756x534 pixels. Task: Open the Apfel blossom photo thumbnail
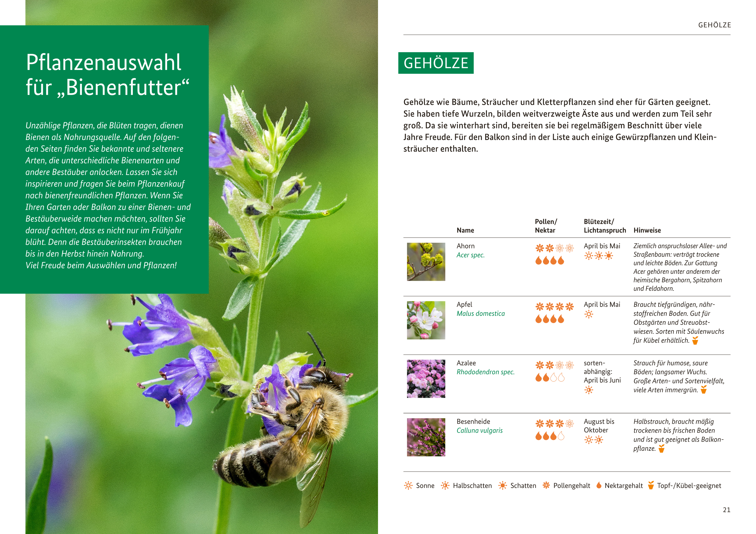pyautogui.click(x=426, y=320)
